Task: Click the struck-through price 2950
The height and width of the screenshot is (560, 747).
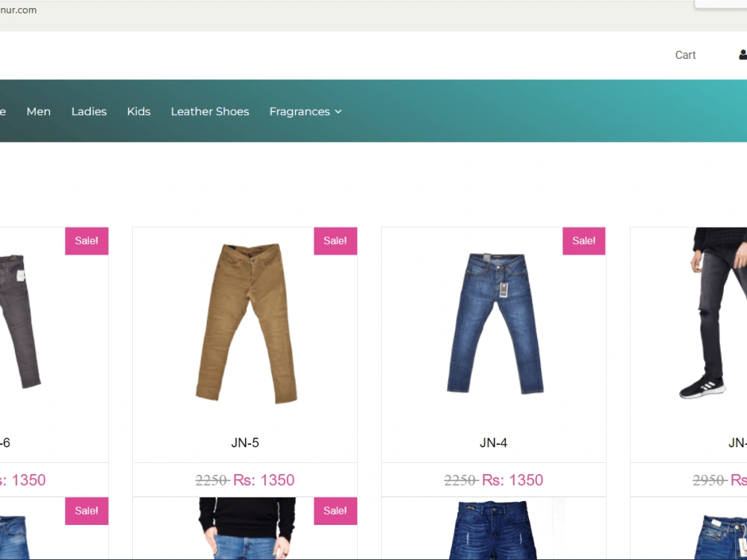Action: (x=710, y=480)
